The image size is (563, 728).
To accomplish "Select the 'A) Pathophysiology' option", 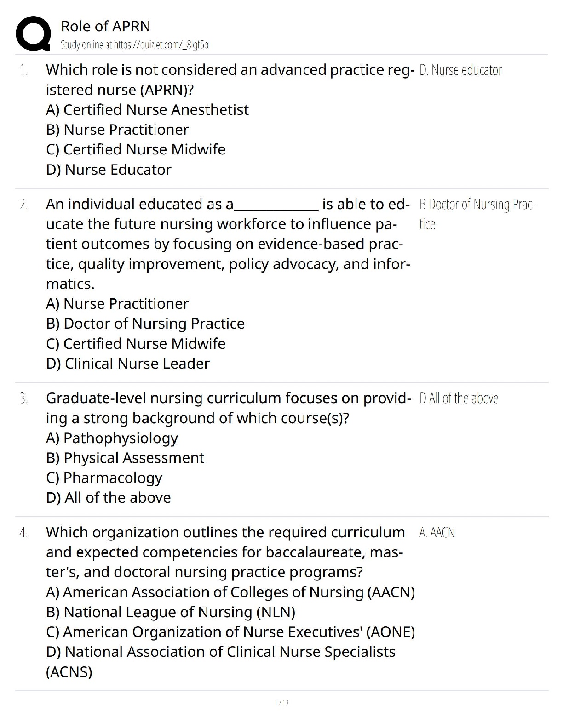I will point(112,438).
